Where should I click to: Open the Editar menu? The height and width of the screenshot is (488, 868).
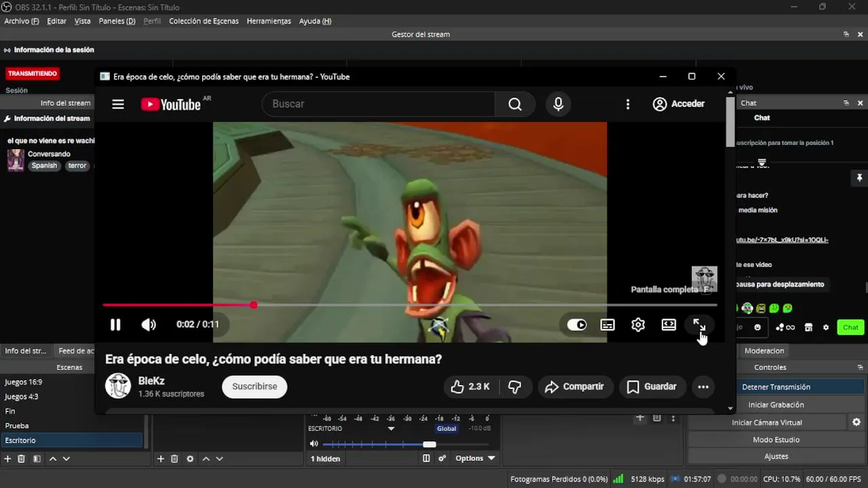[x=56, y=21]
